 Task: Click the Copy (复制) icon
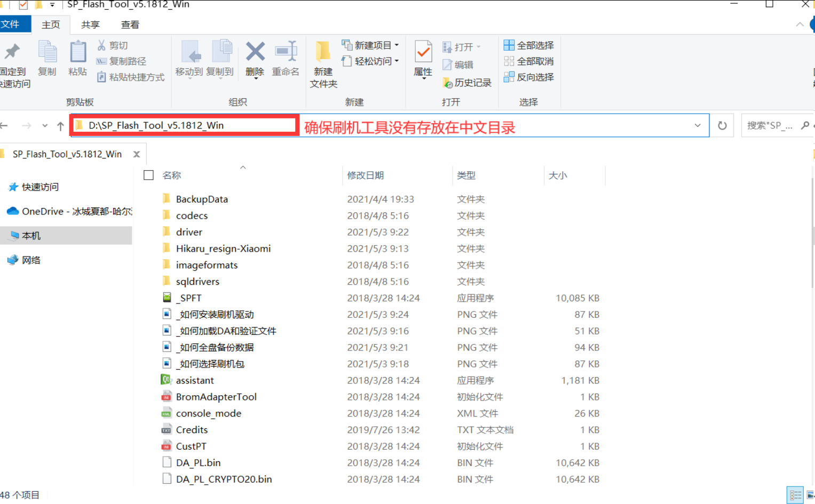tap(48, 60)
